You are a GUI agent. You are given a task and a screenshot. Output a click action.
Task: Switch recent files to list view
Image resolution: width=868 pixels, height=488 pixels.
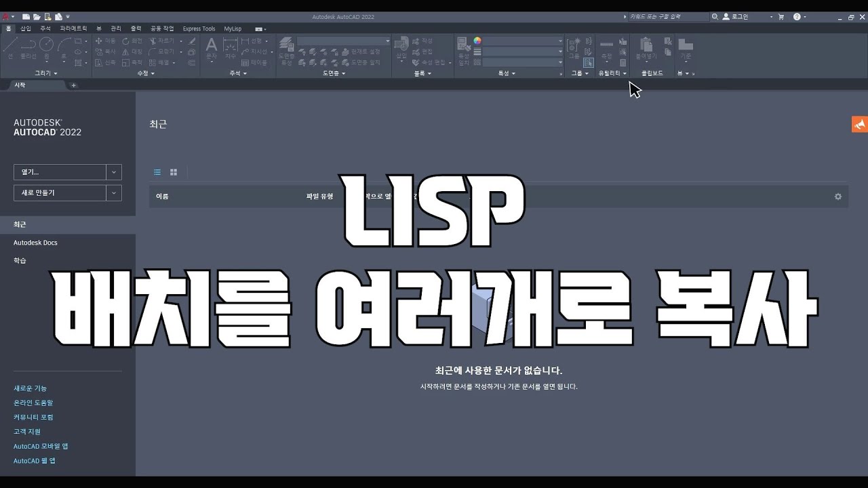coord(157,172)
